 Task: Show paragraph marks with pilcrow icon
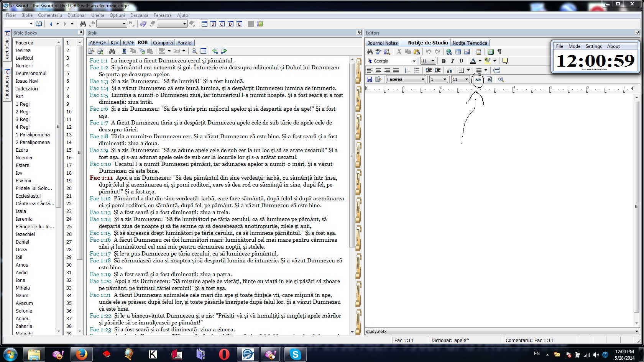pos(499,52)
